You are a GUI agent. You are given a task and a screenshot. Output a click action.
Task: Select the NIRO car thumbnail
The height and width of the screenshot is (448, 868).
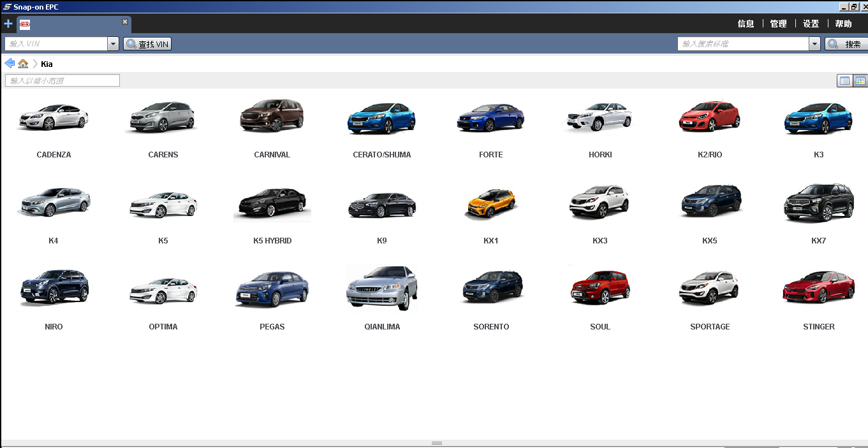[x=54, y=286]
